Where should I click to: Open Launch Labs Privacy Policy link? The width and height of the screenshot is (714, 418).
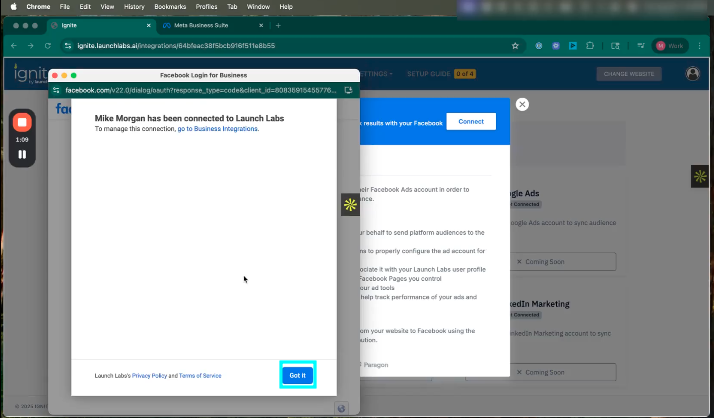[149, 376]
